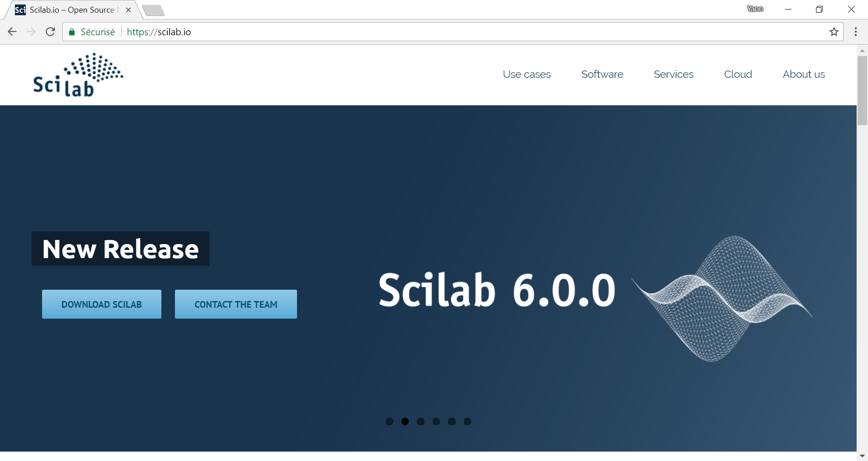Open the About us menu

pyautogui.click(x=804, y=74)
